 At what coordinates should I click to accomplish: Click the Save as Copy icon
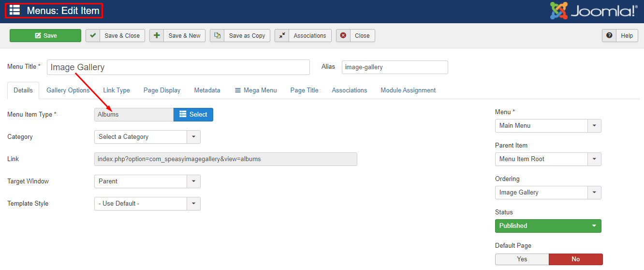coord(217,36)
